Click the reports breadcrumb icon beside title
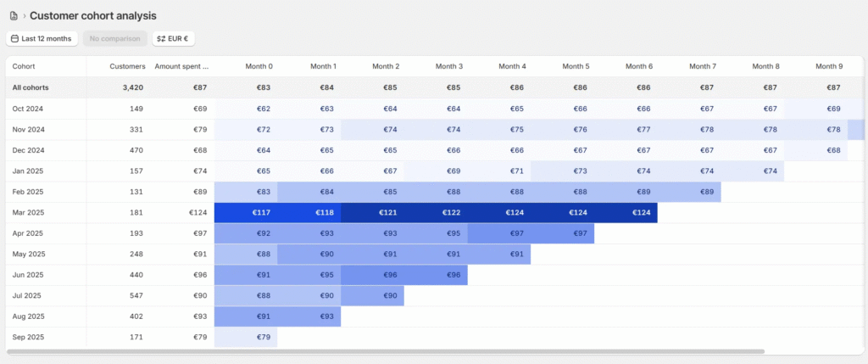The height and width of the screenshot is (364, 868). [x=13, y=16]
